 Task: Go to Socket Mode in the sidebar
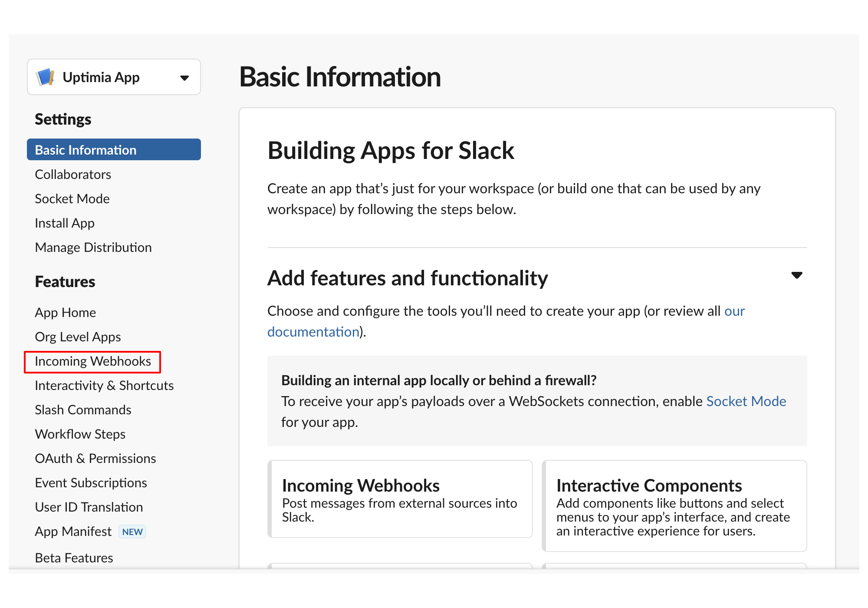(72, 198)
